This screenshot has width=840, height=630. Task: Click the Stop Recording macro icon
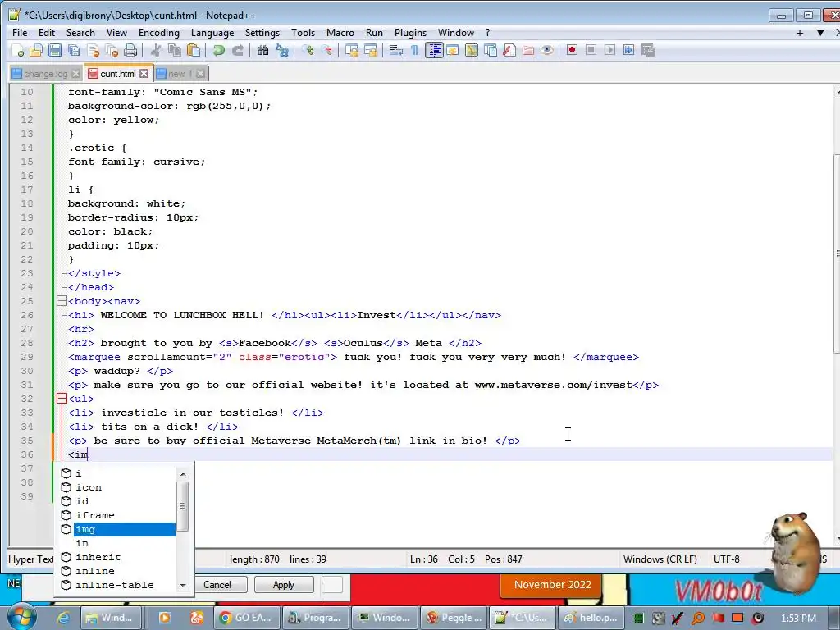point(591,50)
